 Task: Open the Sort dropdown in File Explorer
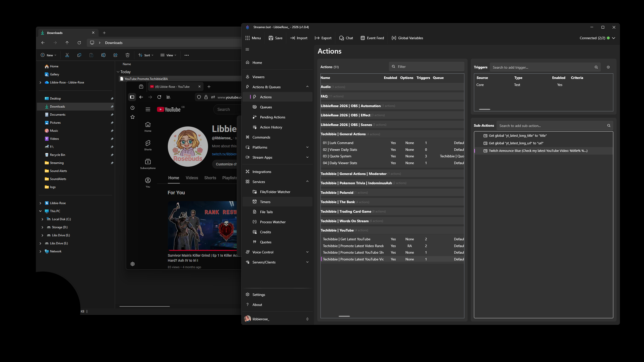146,55
